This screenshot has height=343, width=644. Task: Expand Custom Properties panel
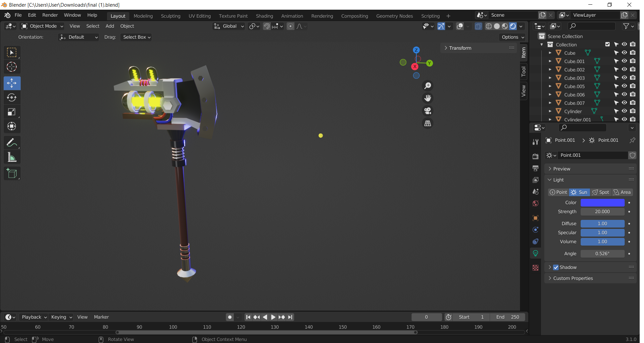(x=590, y=278)
